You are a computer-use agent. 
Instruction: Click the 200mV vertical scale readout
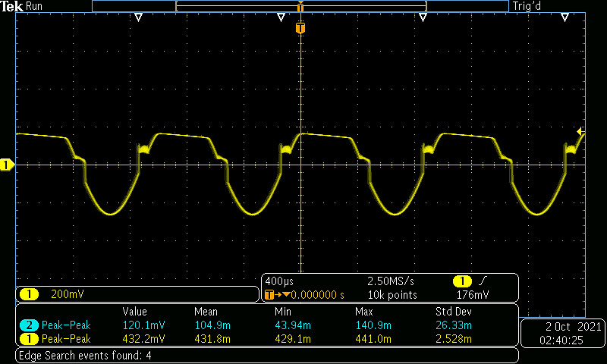pyautogui.click(x=68, y=294)
